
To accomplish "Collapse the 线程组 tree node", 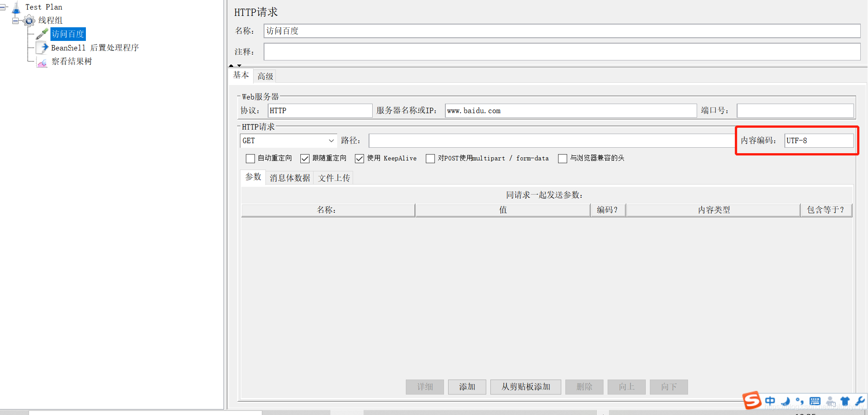I will (x=15, y=20).
